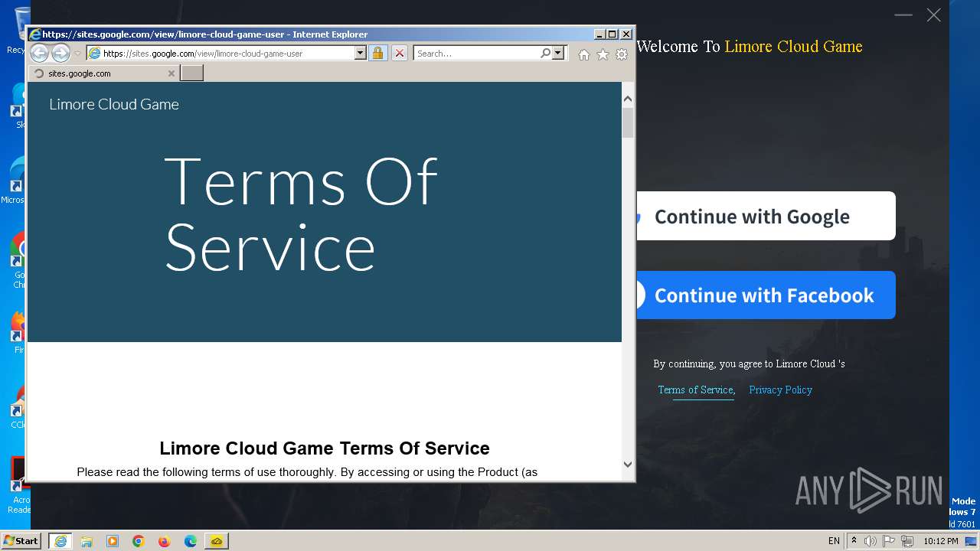Screen dimensions: 980x551
Task: Click the show desktop tray icon
Action: point(972,541)
